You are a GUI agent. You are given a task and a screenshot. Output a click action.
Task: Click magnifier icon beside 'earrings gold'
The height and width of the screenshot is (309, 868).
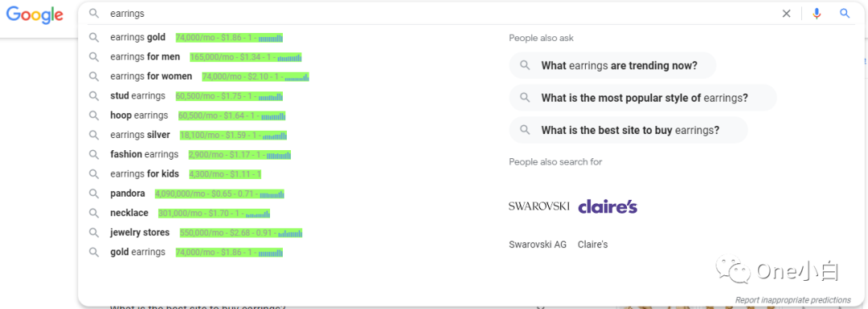click(94, 38)
